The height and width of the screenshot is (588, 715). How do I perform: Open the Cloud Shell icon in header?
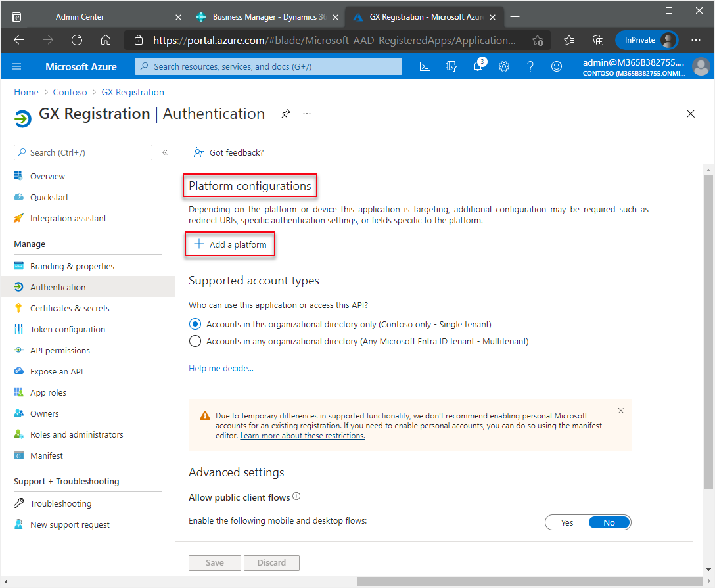[426, 66]
